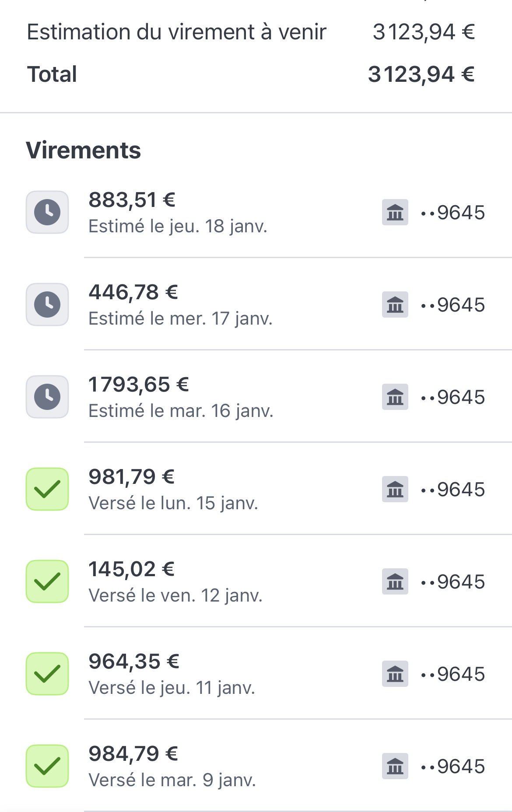This screenshot has width=512, height=812.
Task: Click the pending clock icon for 446,78 €
Action: click(x=47, y=304)
